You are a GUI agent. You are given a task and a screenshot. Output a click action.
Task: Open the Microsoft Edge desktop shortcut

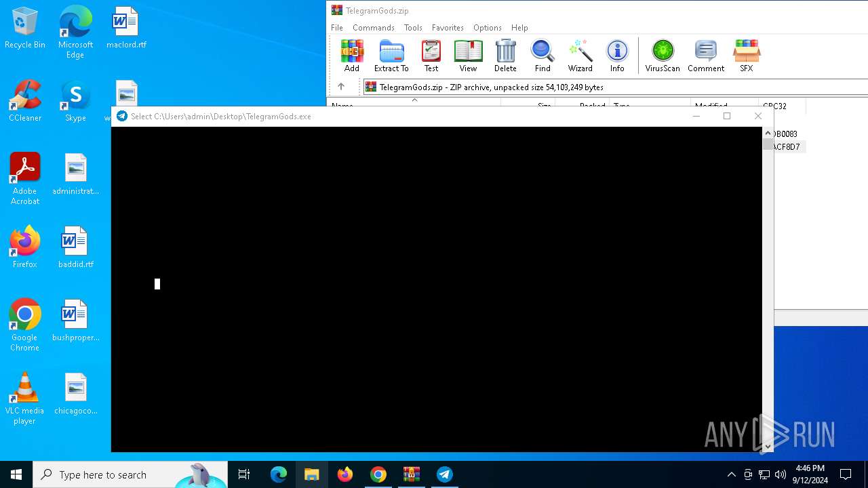[75, 32]
